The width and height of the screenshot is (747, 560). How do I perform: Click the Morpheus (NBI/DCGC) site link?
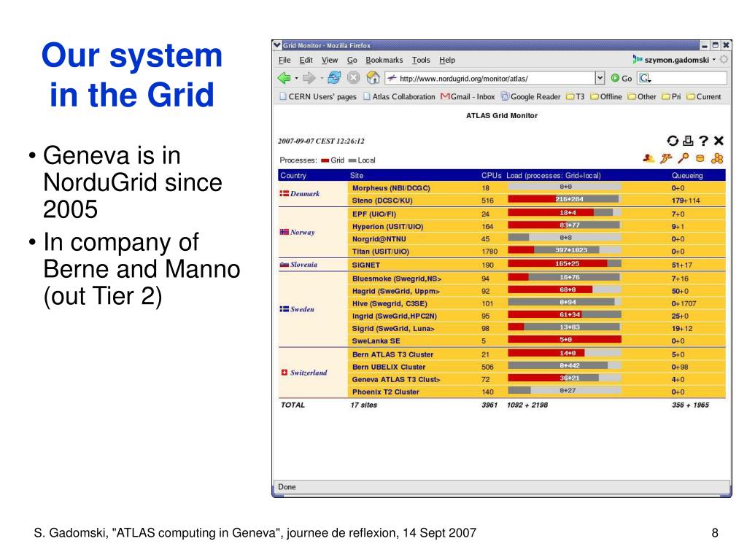[391, 188]
